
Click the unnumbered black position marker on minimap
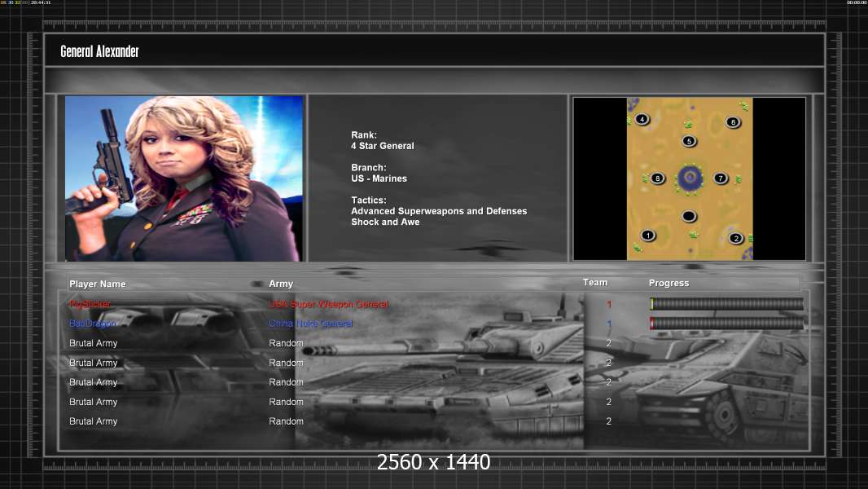(x=689, y=216)
